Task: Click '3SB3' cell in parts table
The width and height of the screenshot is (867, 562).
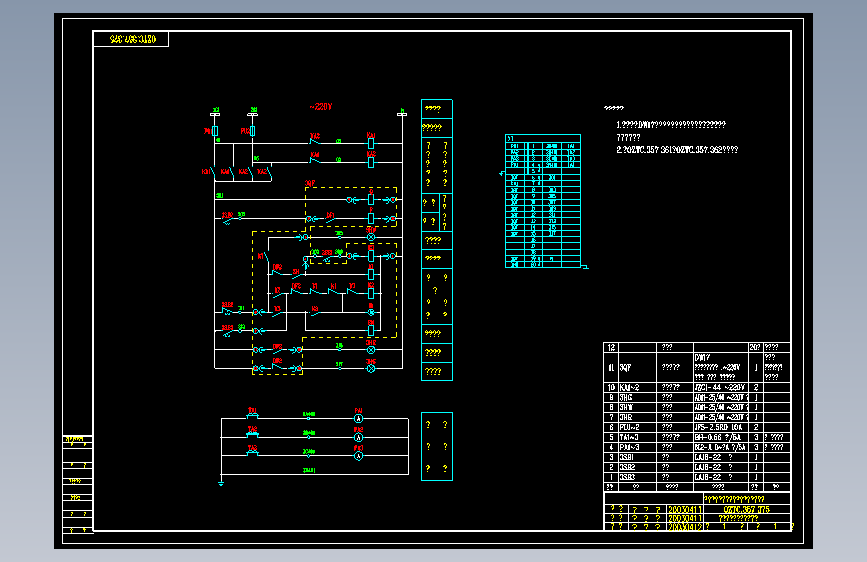Action: [637, 477]
